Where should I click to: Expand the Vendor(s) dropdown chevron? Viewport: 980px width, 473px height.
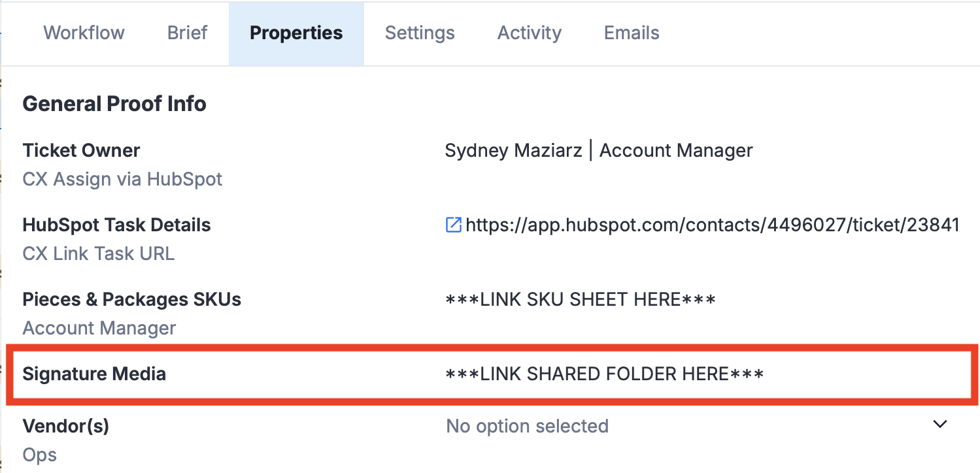coord(939,425)
